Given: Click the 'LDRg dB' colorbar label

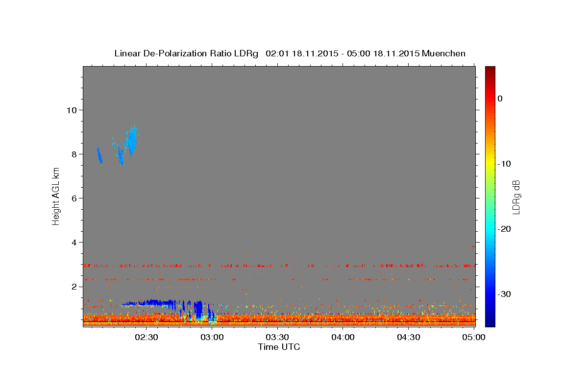Looking at the screenshot, I should (516, 197).
